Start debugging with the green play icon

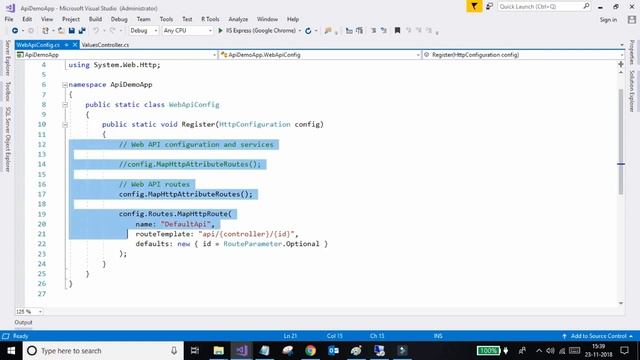coord(220,31)
